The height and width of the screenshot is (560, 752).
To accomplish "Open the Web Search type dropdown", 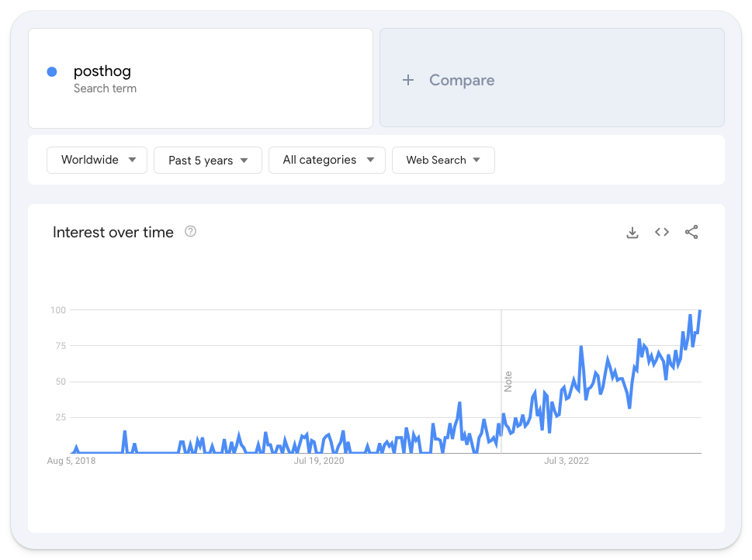I will click(443, 160).
